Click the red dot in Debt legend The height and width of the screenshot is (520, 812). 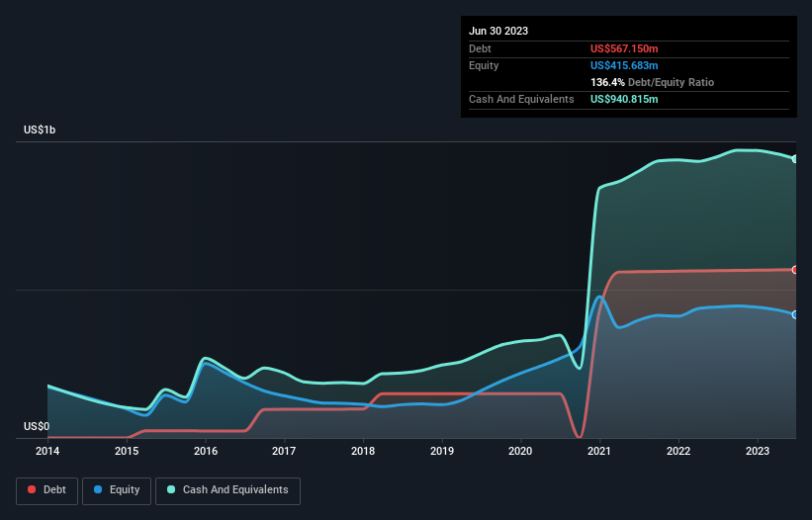pyautogui.click(x=32, y=489)
